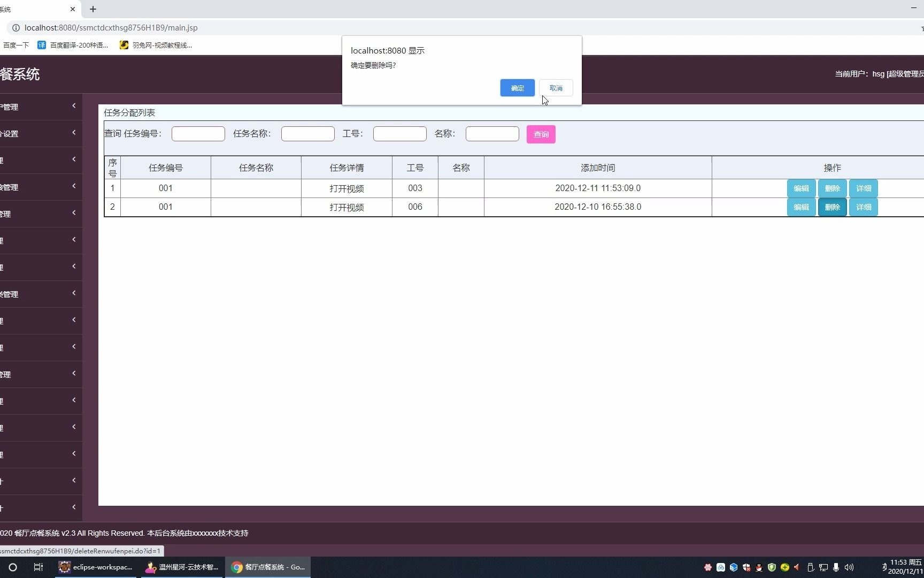
Task: Click 打开视频 in the first row
Action: click(x=346, y=188)
